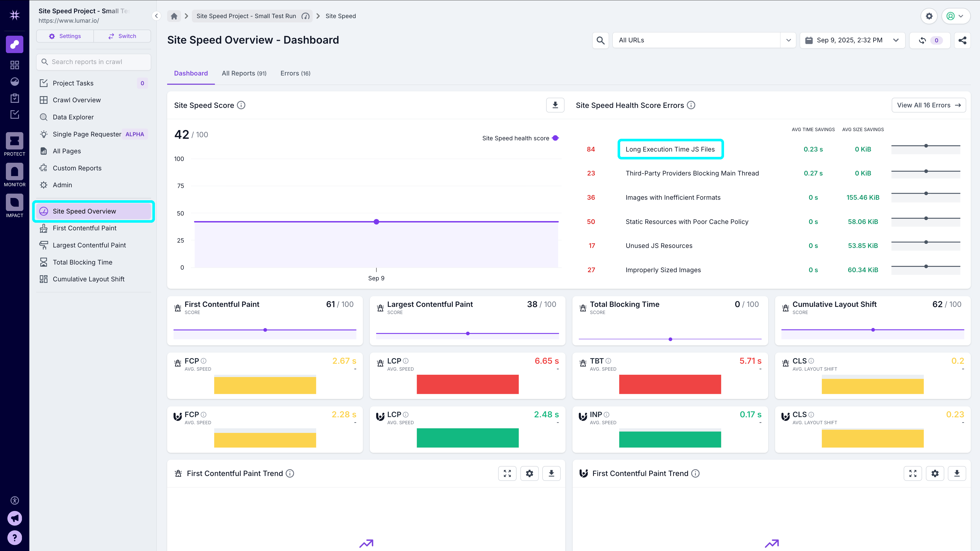This screenshot has height=551, width=980.
Task: Click View All 16 Errors
Action: (x=929, y=105)
